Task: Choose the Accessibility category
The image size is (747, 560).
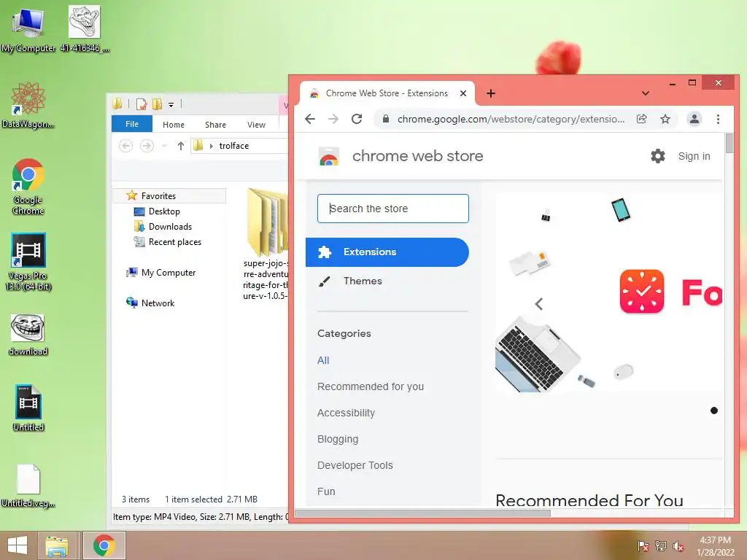Action: [346, 413]
